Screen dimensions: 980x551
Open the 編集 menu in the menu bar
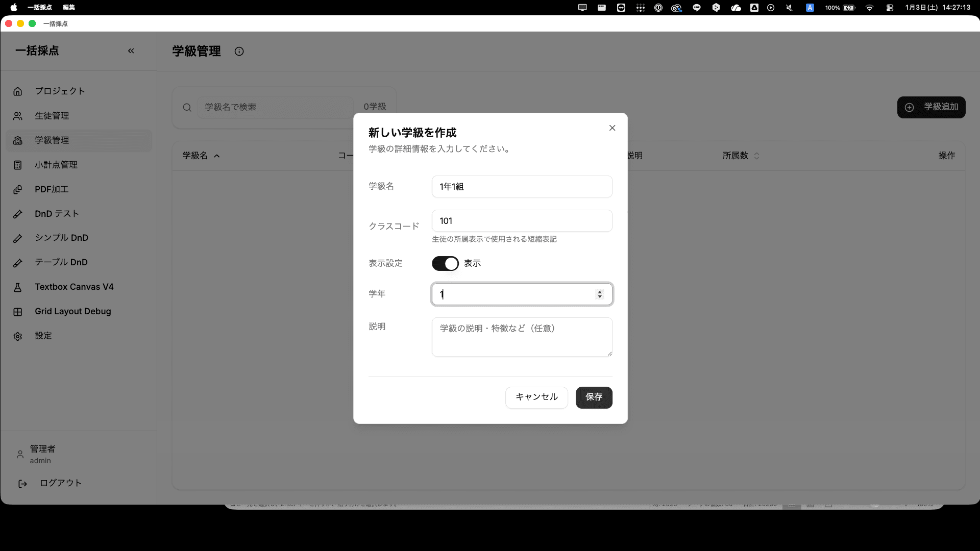(x=68, y=8)
